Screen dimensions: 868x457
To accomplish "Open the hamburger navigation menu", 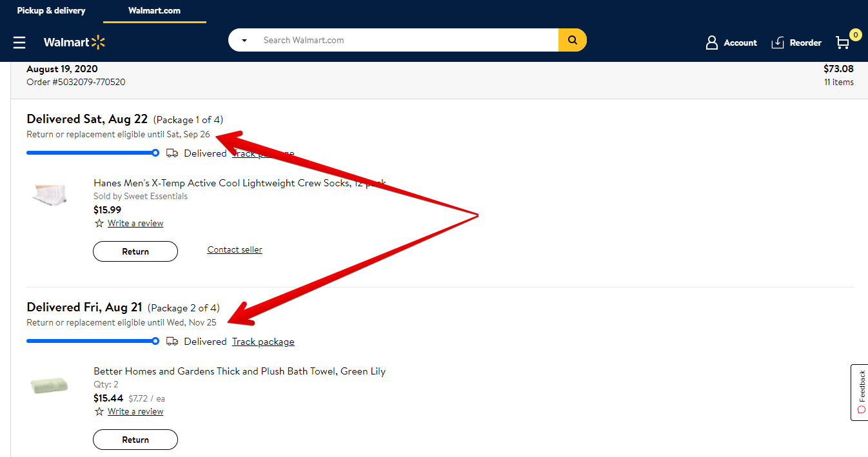I will (19, 43).
